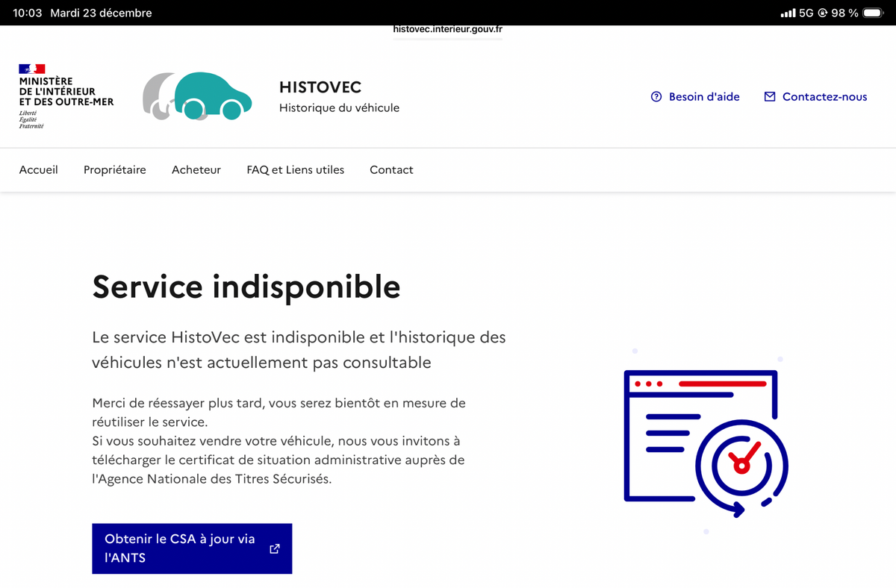Tap the 10:03 clock in status bar
Viewport: 896px width, 588px height.
click(28, 13)
